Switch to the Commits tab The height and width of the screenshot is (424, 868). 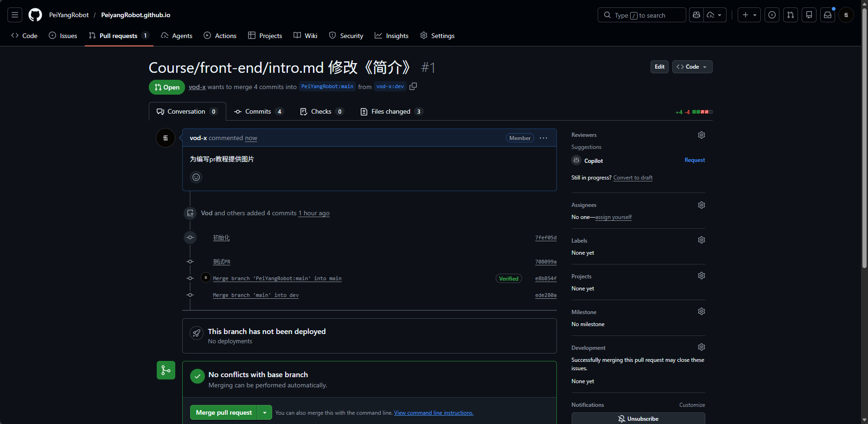(259, 111)
